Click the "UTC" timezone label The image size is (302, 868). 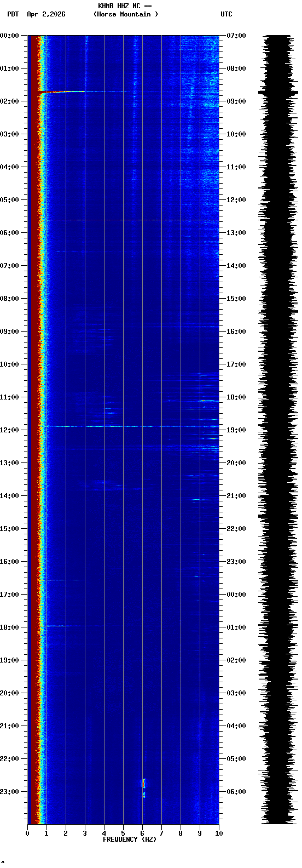[226, 14]
